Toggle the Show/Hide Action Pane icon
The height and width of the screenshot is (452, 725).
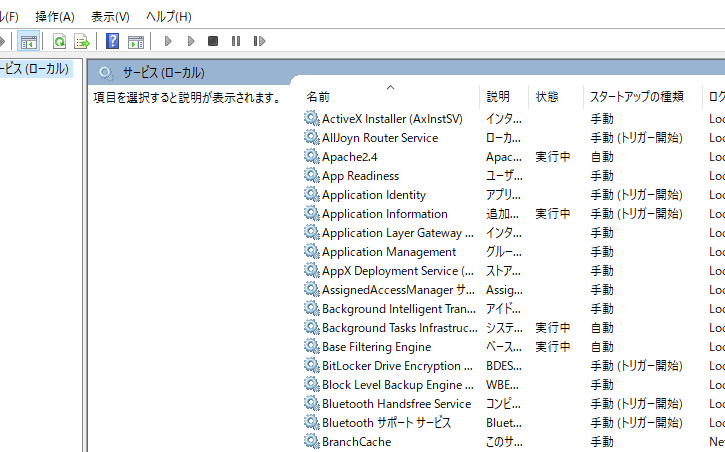click(x=136, y=42)
